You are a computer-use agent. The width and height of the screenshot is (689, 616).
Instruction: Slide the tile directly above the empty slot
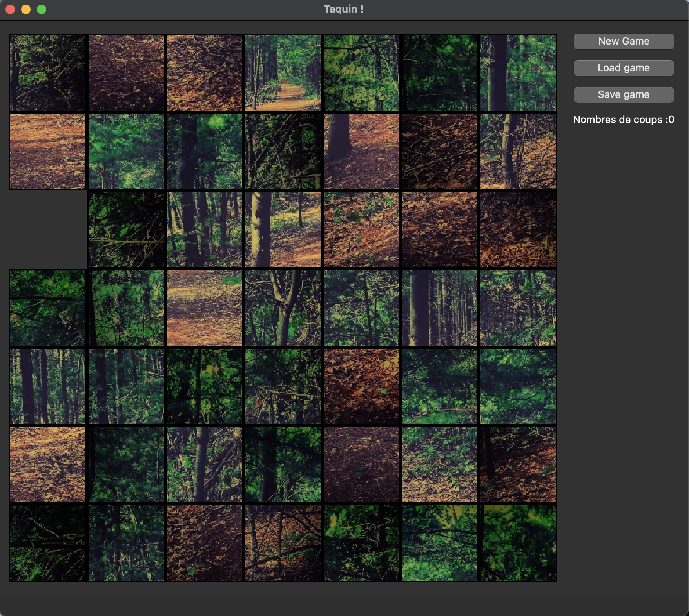pyautogui.click(x=47, y=151)
